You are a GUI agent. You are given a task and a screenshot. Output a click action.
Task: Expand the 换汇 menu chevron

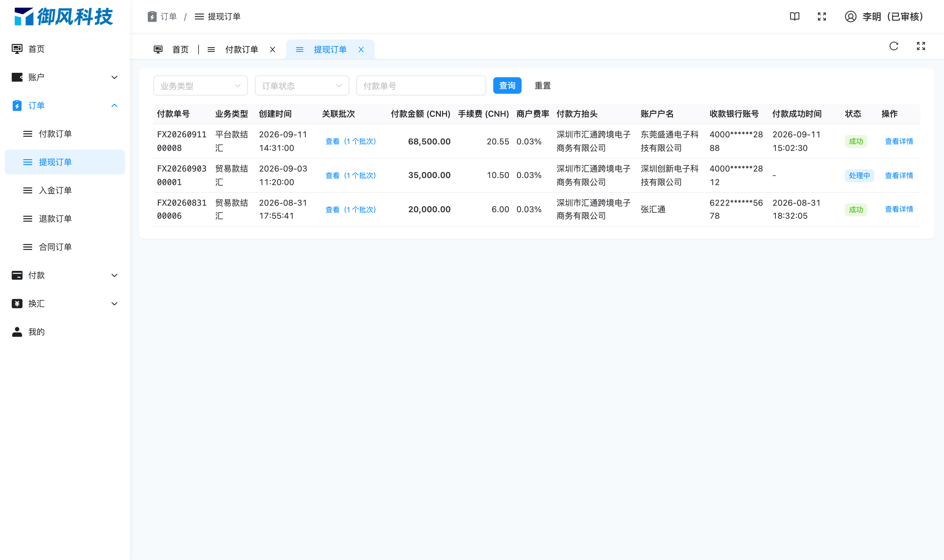tap(114, 304)
